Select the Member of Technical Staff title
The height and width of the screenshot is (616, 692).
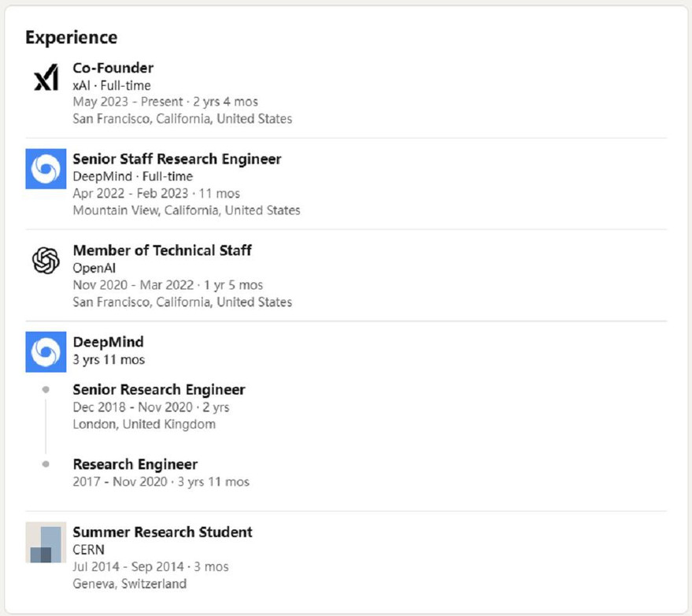(x=162, y=250)
